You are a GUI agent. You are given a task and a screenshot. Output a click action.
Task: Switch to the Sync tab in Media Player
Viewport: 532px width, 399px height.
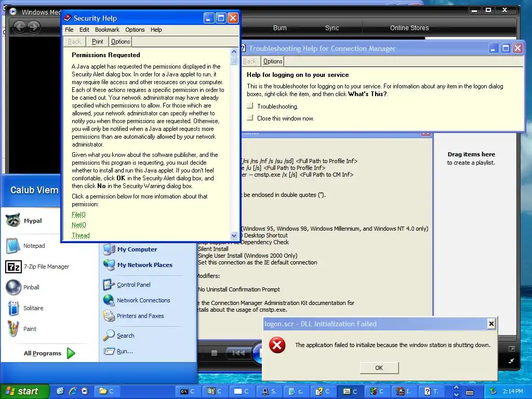tap(332, 28)
